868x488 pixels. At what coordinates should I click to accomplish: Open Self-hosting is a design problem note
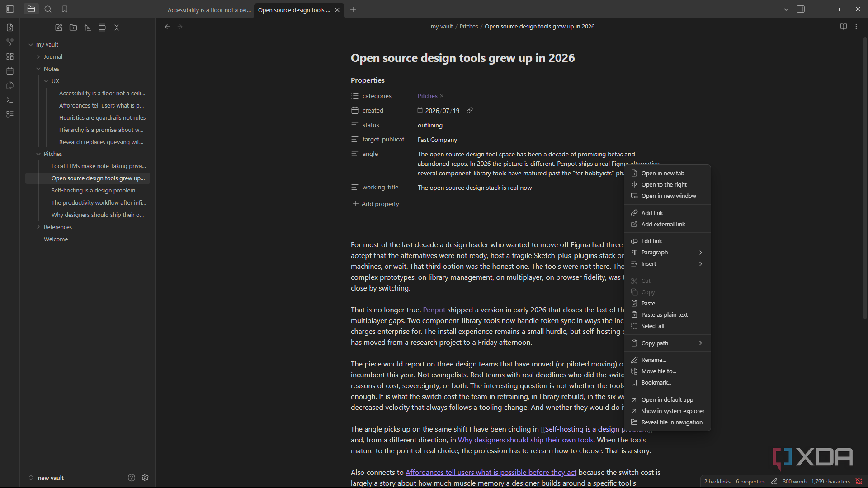coord(93,191)
